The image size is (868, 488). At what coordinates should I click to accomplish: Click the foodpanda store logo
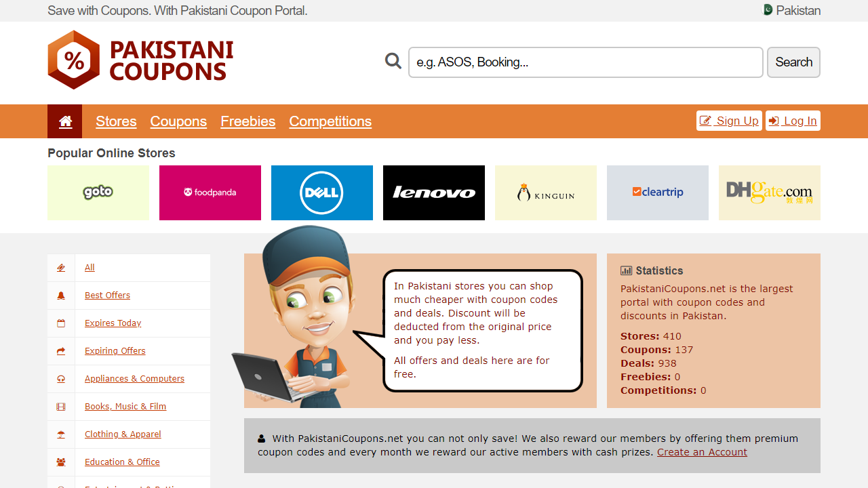[210, 192]
